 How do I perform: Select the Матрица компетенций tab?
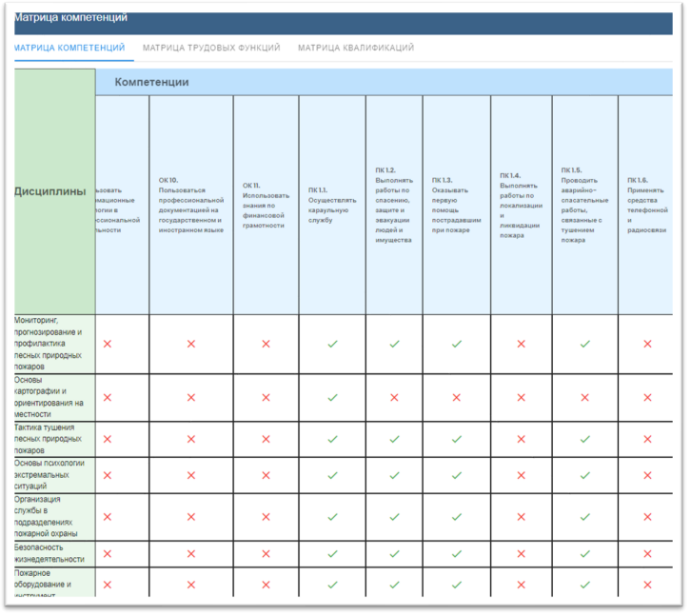pyautogui.click(x=69, y=48)
